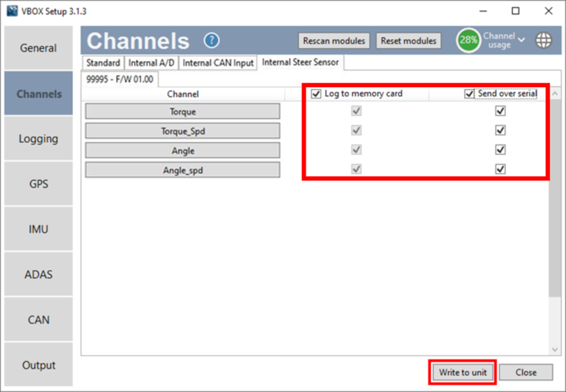This screenshot has width=566, height=392.
Task: Uncheck Torque send over serial checkbox
Action: point(500,111)
